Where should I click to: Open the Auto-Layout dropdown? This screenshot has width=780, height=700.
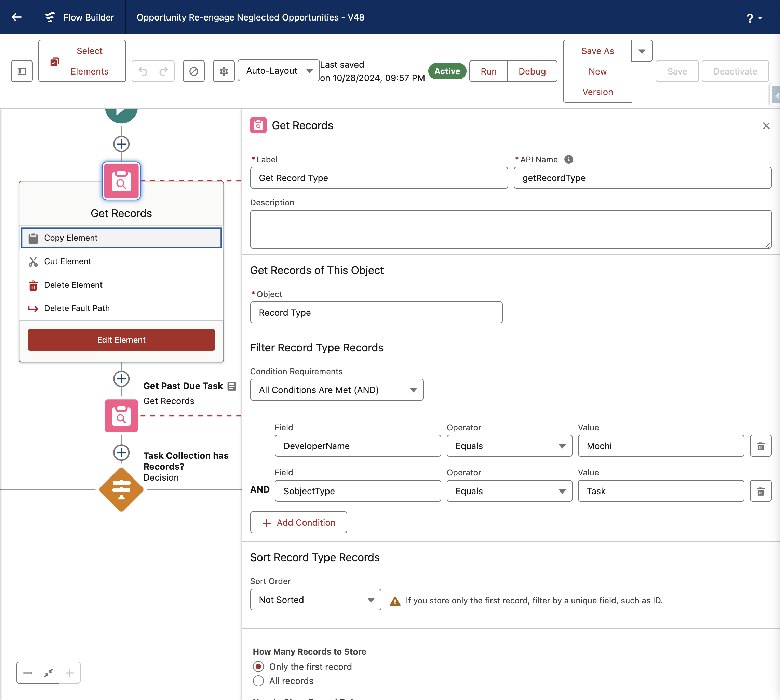point(279,71)
